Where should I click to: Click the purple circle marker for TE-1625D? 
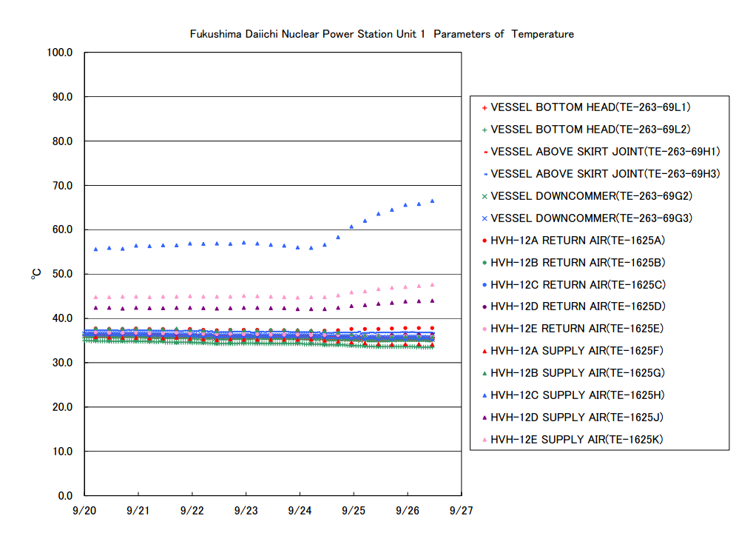[x=485, y=306]
